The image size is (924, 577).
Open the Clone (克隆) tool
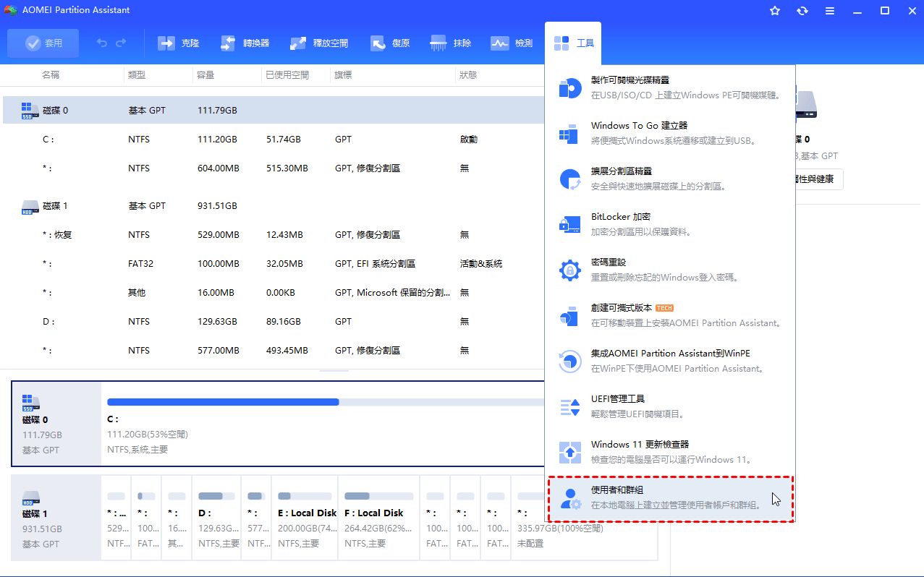click(x=179, y=43)
